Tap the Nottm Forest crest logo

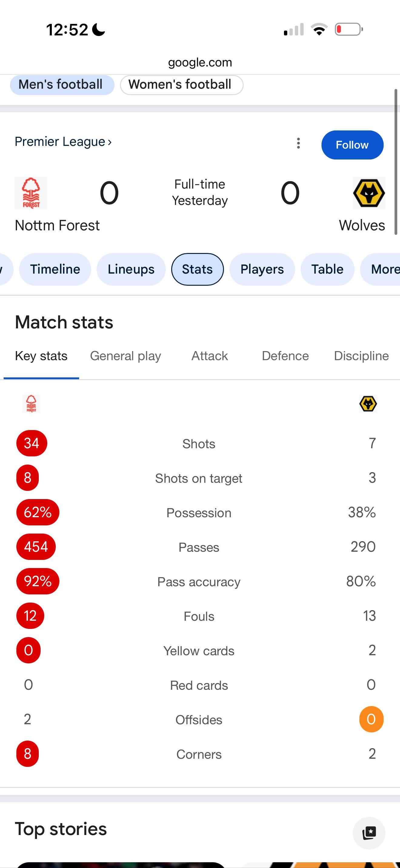(31, 193)
